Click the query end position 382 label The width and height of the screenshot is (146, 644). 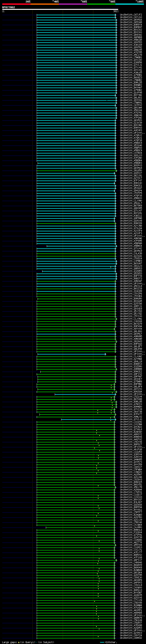pyautogui.click(x=115, y=11)
